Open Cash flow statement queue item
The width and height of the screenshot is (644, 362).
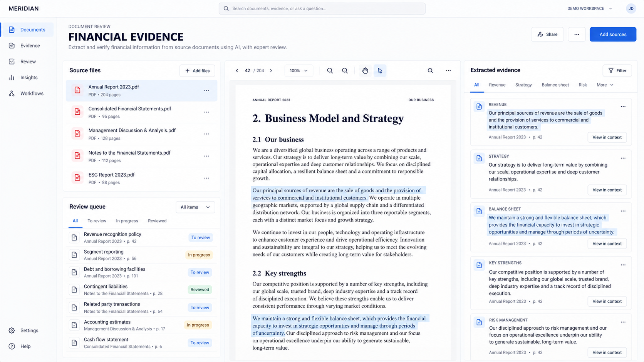[141, 343]
